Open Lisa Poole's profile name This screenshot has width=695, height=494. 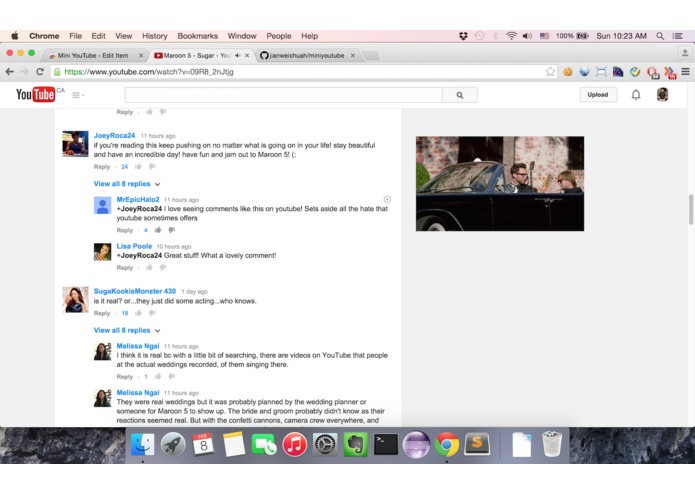tap(134, 246)
